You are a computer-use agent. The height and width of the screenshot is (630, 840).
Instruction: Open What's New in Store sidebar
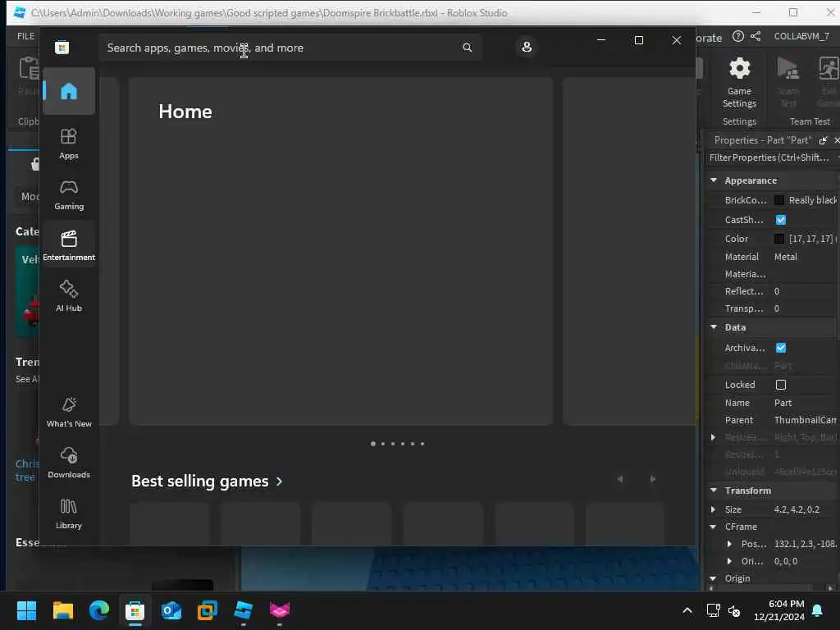pos(69,412)
